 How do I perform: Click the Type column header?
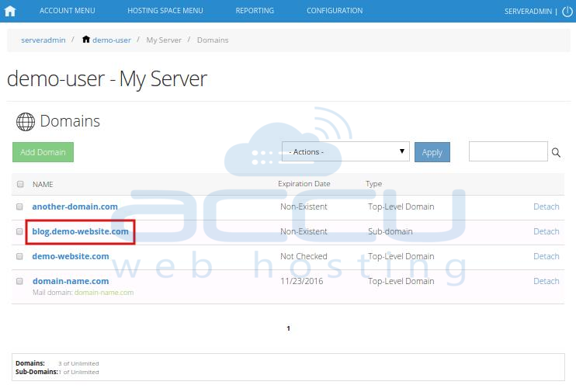pos(373,184)
